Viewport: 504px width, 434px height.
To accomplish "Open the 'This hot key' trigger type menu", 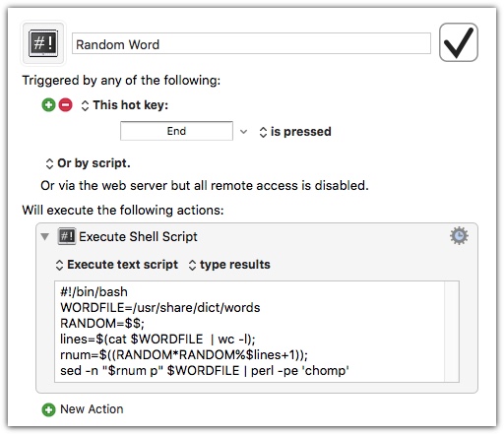I will click(x=125, y=105).
